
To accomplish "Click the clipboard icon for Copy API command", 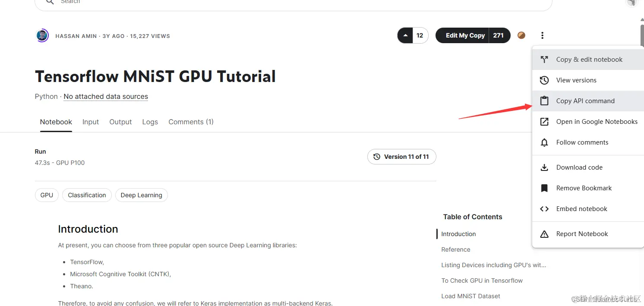I will point(544,101).
